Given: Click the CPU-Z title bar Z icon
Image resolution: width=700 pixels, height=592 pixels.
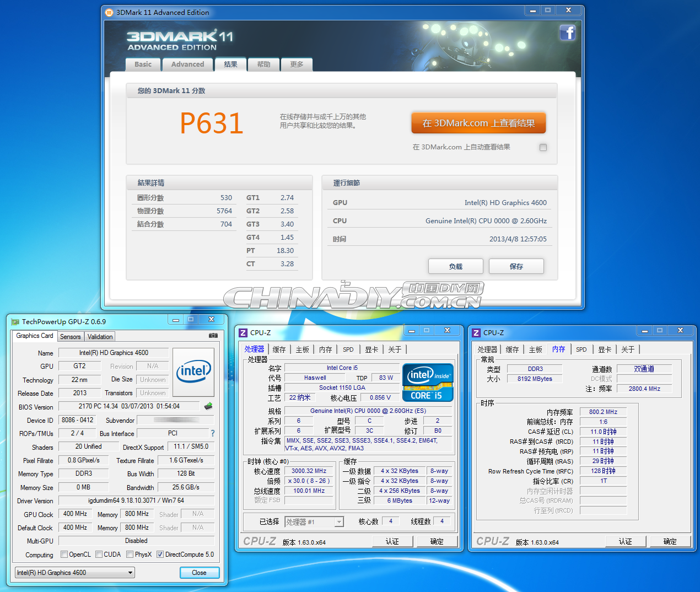Looking at the screenshot, I should click(x=243, y=332).
